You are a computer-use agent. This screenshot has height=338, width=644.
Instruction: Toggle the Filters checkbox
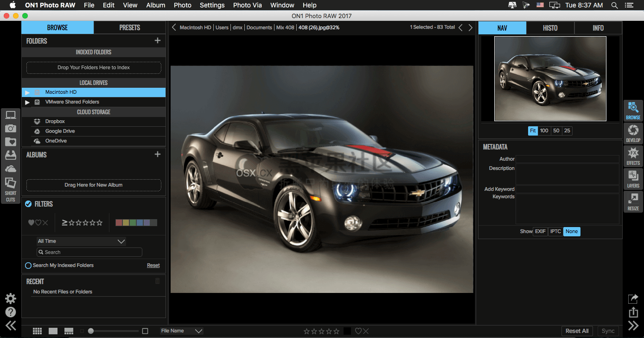click(x=28, y=204)
